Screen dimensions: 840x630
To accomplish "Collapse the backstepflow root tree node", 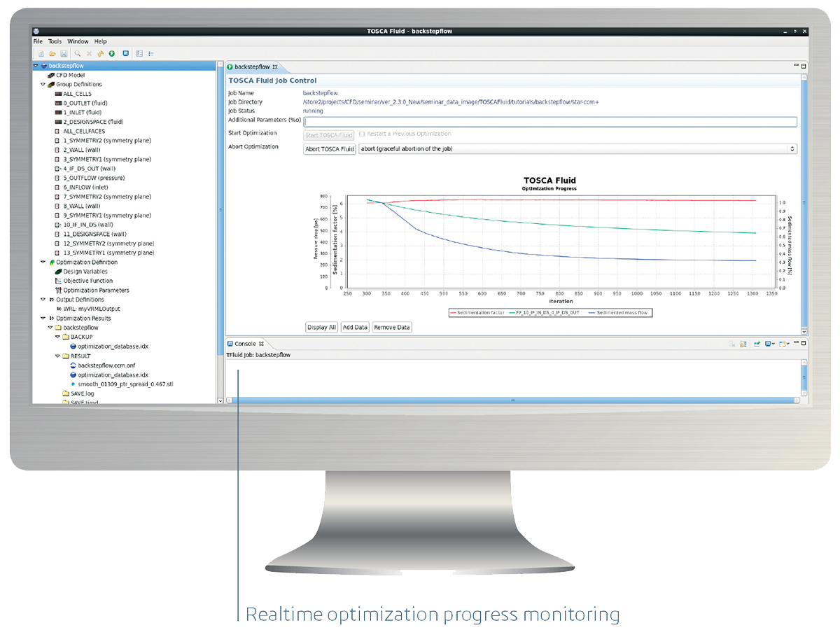I will click(x=36, y=66).
